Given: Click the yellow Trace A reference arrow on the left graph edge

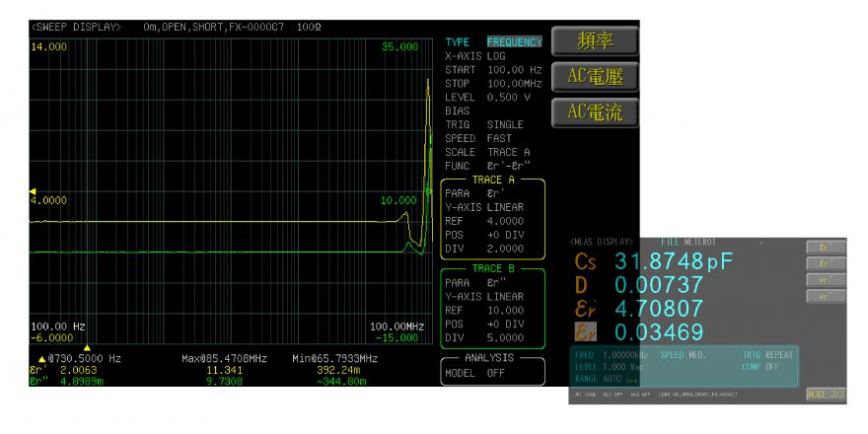Looking at the screenshot, I should pos(32,191).
